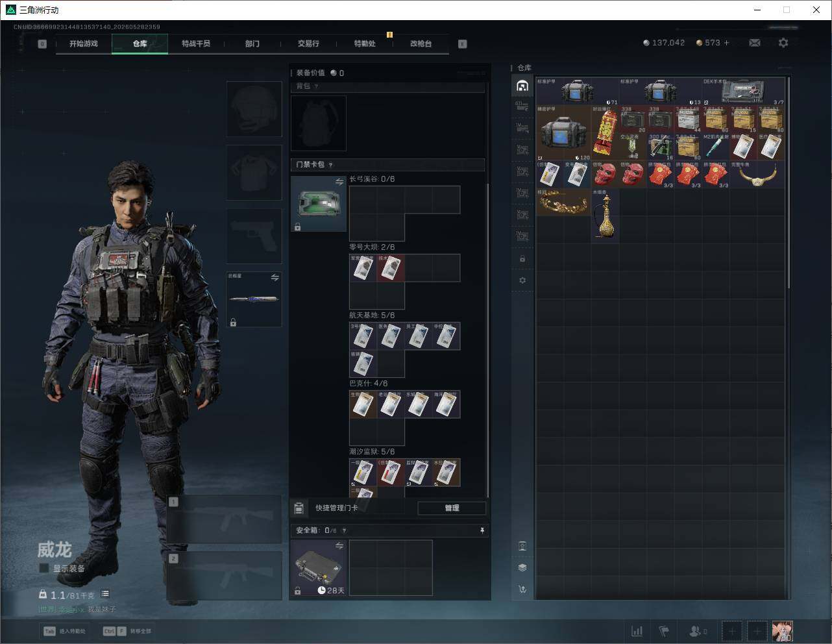The height and width of the screenshot is (644, 832).
Task: Open stash settings gear in sidebar
Action: pyautogui.click(x=522, y=280)
